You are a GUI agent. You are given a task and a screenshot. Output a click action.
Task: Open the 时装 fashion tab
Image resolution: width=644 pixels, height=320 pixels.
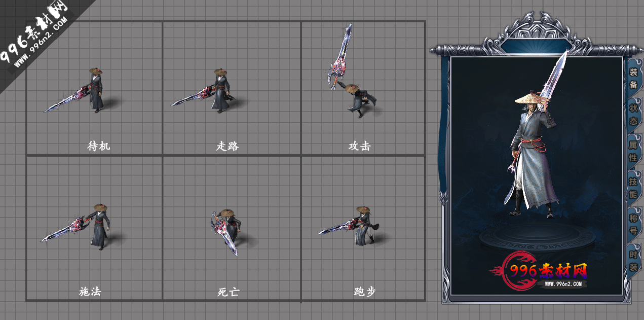coord(633,261)
